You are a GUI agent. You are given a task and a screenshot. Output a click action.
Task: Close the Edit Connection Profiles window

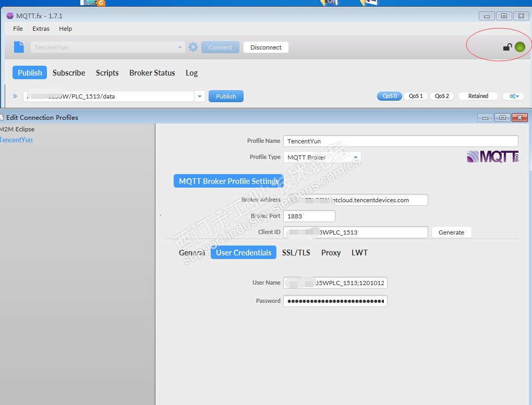[x=519, y=118]
